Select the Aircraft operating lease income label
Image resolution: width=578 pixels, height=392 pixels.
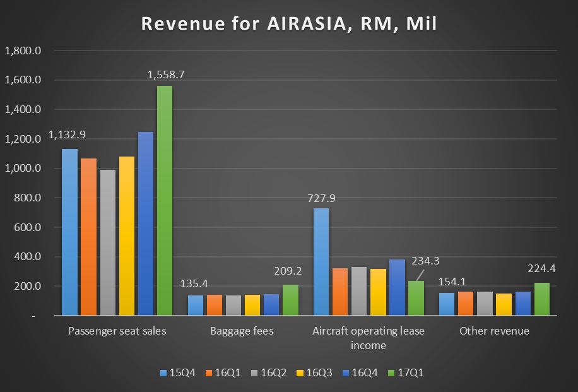pos(369,338)
